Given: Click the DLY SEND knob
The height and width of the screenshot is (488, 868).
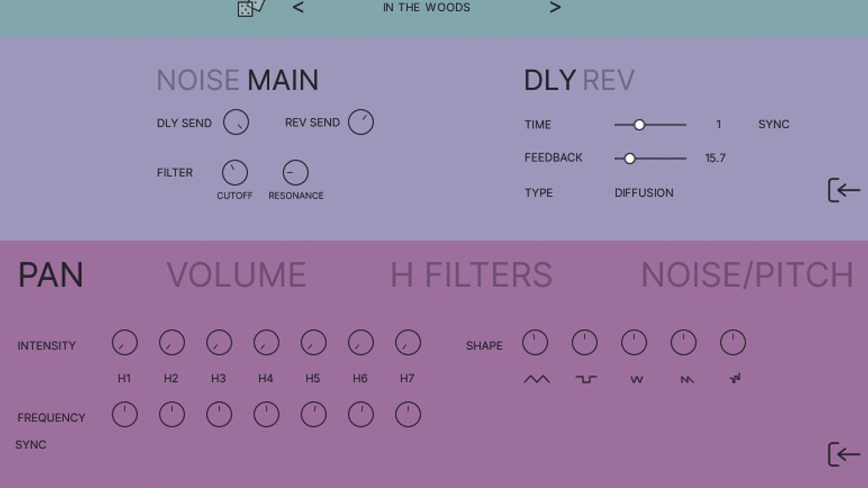Looking at the screenshot, I should click(x=237, y=122).
